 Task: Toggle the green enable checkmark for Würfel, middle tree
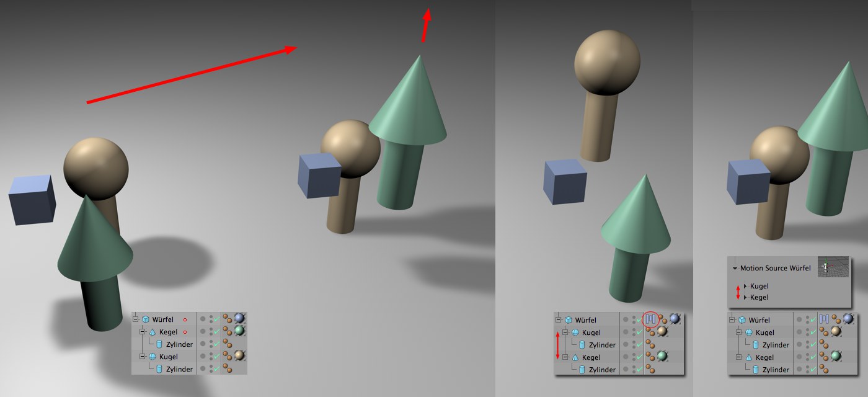639,320
